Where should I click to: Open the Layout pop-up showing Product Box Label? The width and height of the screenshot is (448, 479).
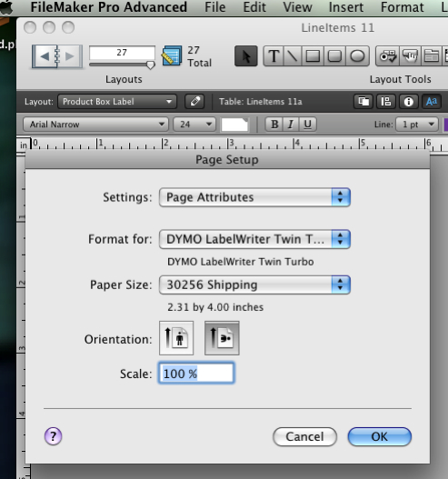pyautogui.click(x=117, y=102)
